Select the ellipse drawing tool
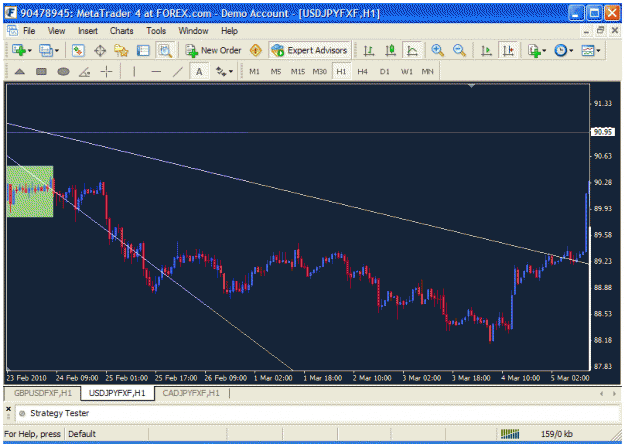 [63, 72]
